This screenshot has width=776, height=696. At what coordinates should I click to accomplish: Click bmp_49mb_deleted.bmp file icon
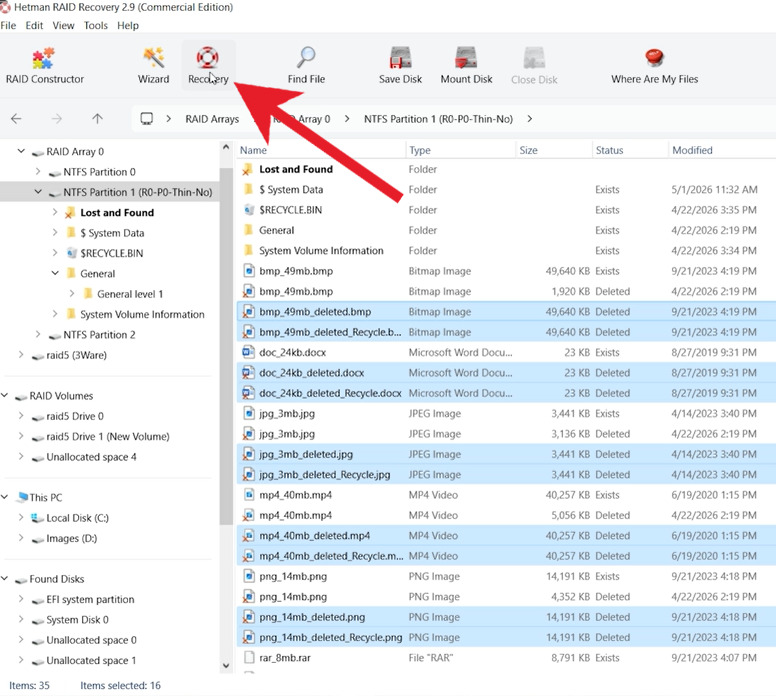pyautogui.click(x=248, y=312)
